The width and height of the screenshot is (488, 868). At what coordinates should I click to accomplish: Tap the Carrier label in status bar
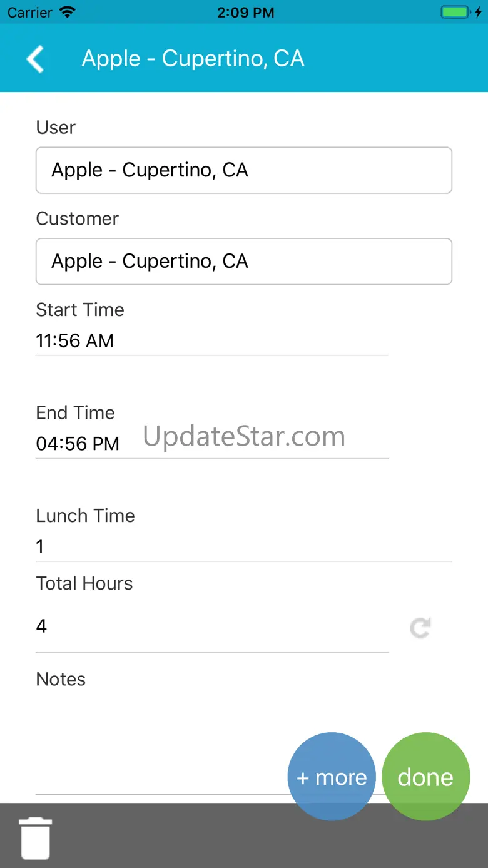pos(30,13)
